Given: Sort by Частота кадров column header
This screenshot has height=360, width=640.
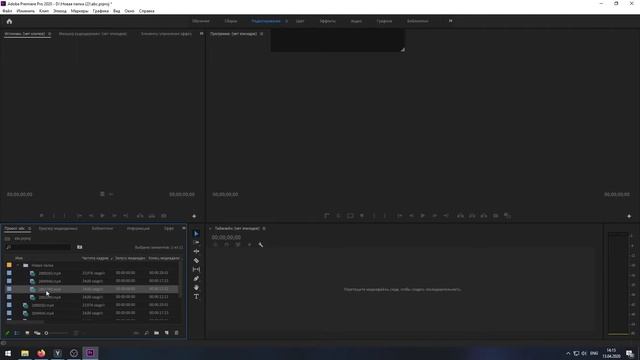Looking at the screenshot, I should pos(95,258).
